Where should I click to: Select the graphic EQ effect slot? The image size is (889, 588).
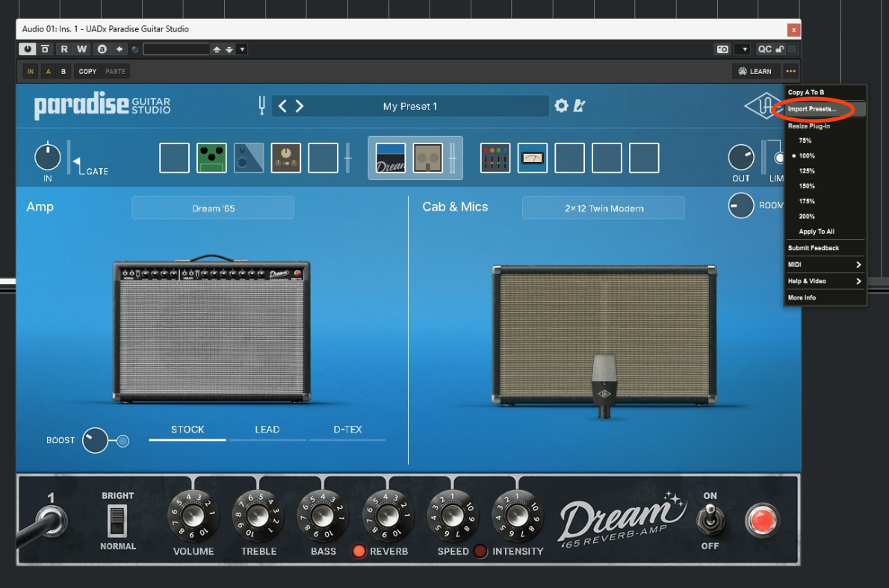(495, 158)
